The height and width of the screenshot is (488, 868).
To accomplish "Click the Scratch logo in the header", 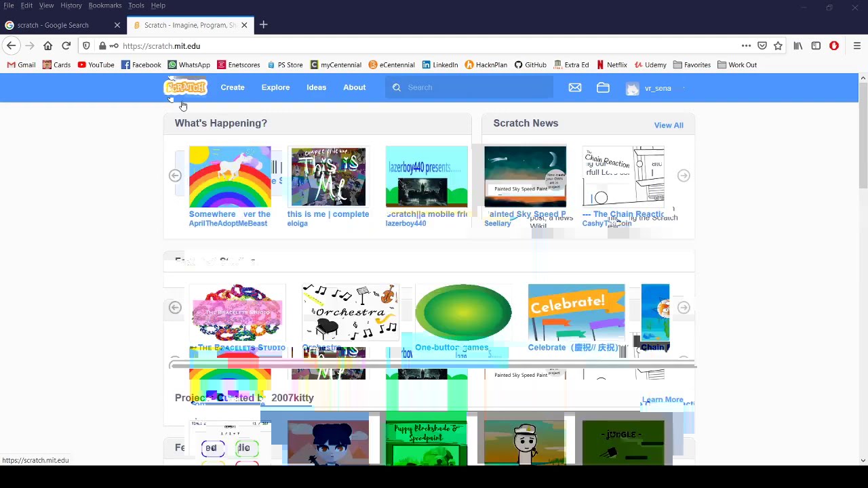I will pyautogui.click(x=185, y=87).
